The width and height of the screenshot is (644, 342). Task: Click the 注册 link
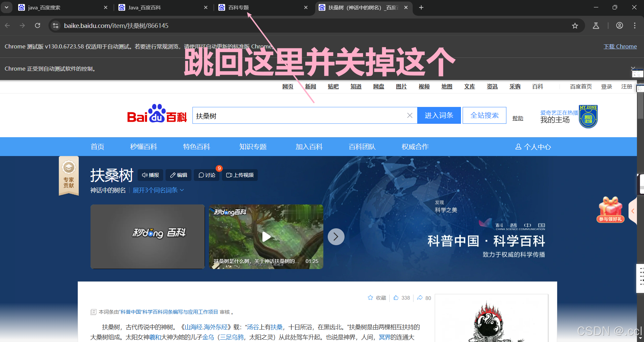tap(627, 87)
